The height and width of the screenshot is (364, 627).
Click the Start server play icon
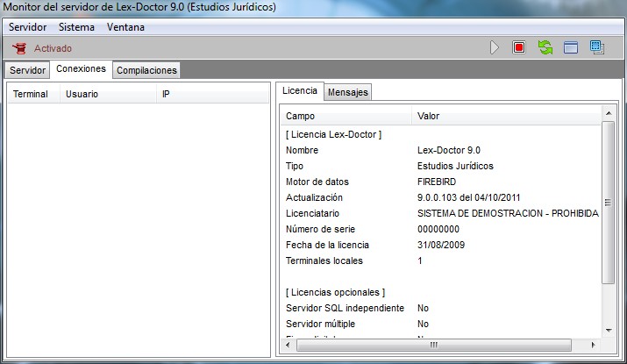coord(495,47)
